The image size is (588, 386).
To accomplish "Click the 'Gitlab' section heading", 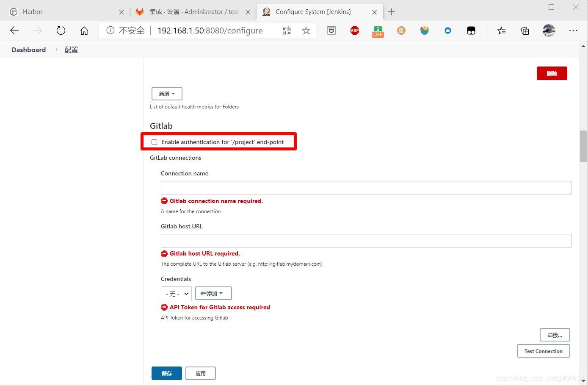I will click(x=161, y=126).
